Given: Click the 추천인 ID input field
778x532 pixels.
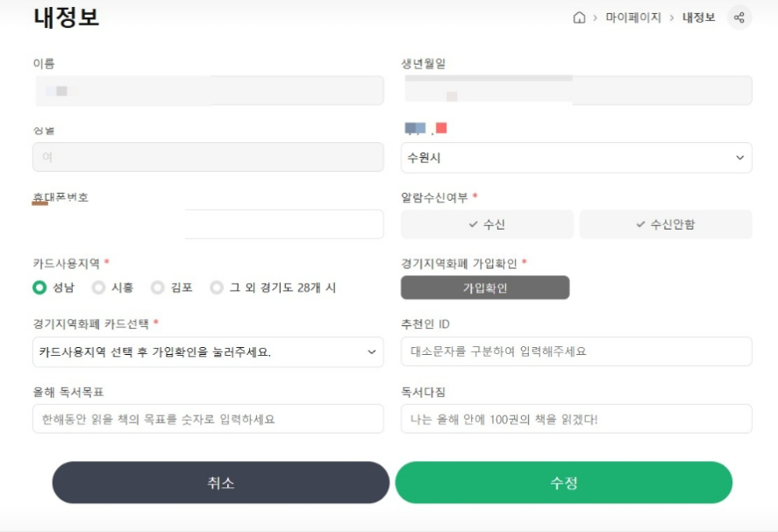Looking at the screenshot, I should tap(576, 351).
